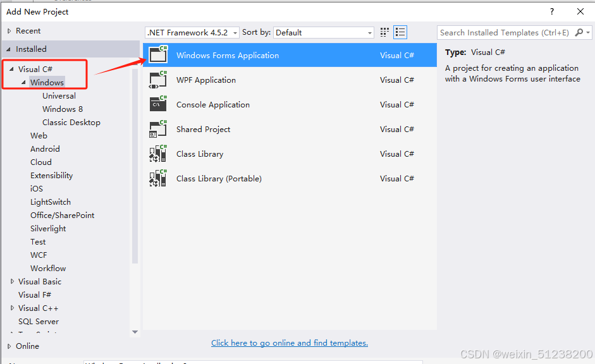The width and height of the screenshot is (595, 364).
Task: Click the WPF Application template name
Action: (x=206, y=80)
